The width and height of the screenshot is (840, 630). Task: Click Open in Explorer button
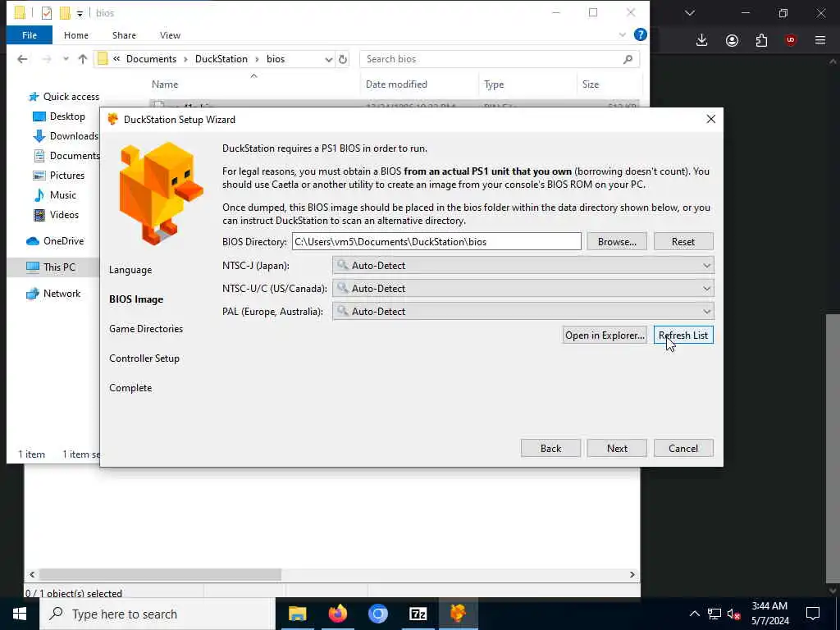[x=605, y=336]
